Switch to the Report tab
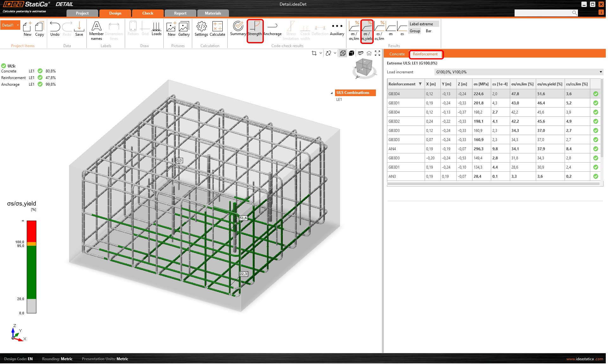Screen dimensions: 608x364 (180, 13)
